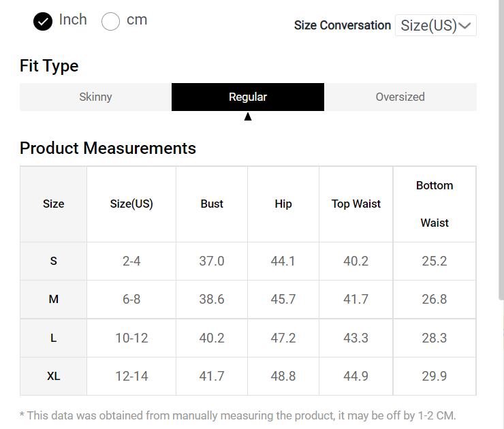Select the M size row label
The height and width of the screenshot is (429, 504).
pos(54,299)
